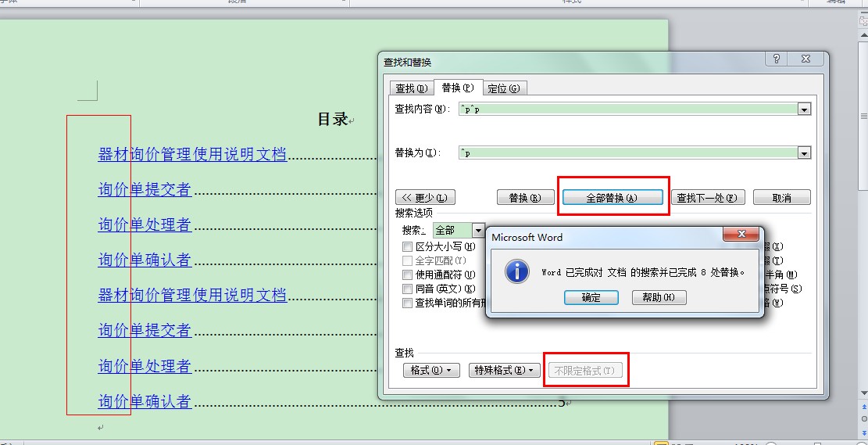Click the 取消 button in Find and Replace

tap(781, 197)
